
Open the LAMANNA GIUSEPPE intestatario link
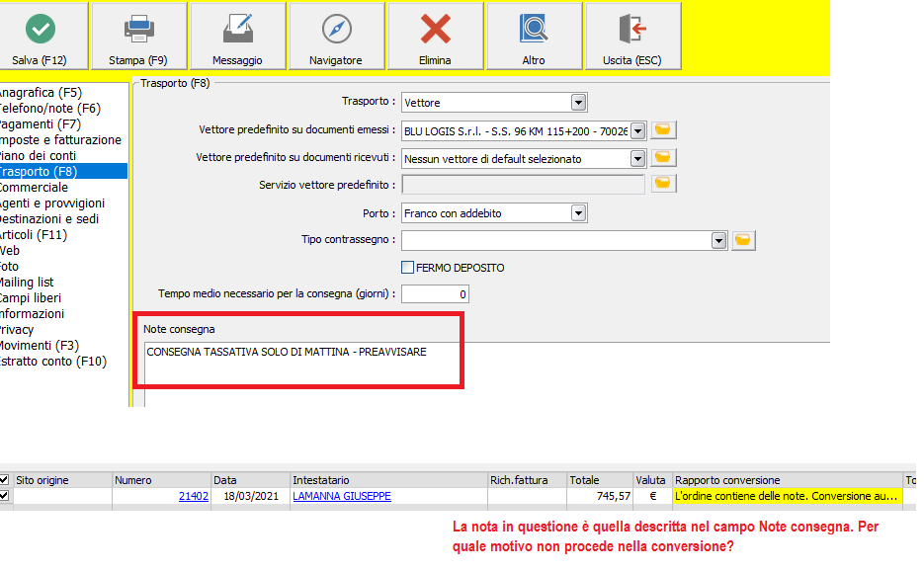(x=342, y=496)
